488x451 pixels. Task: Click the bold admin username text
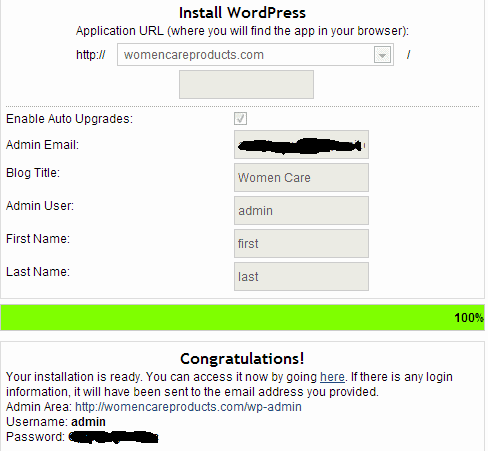click(x=88, y=422)
